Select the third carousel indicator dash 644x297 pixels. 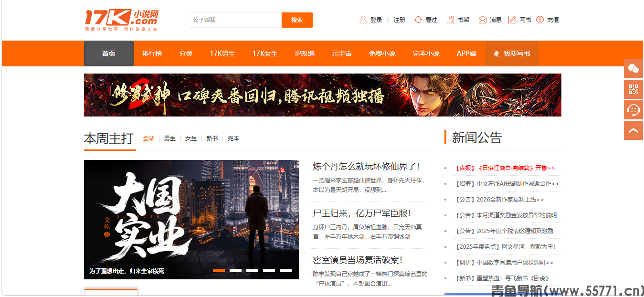click(x=252, y=271)
